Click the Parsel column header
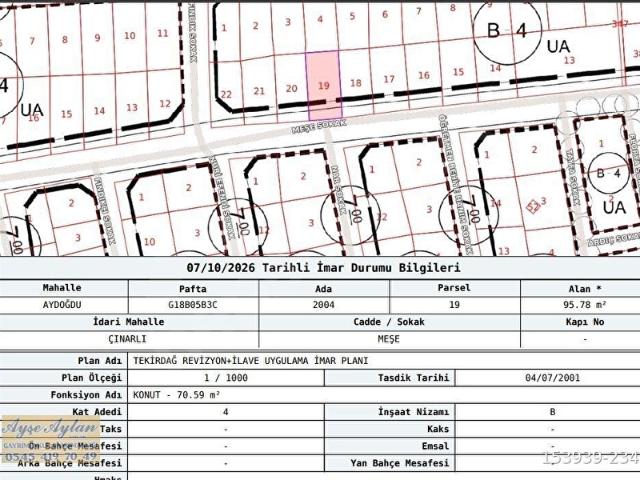 (454, 288)
